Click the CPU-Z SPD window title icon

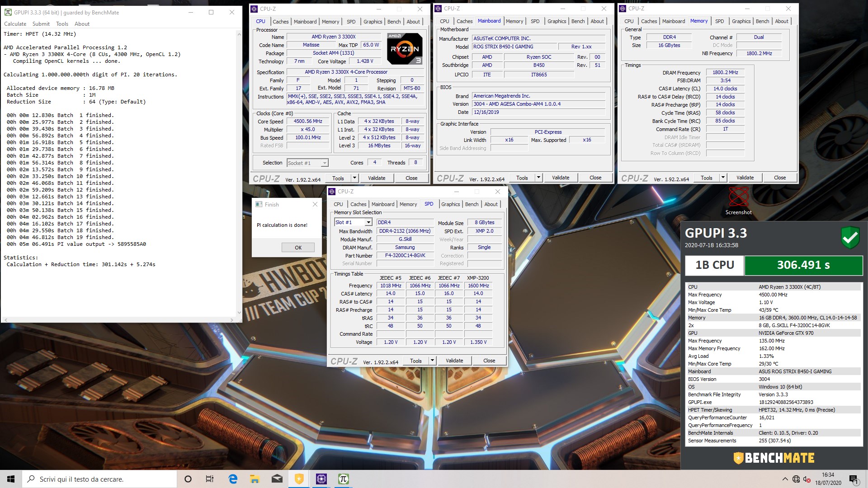click(x=332, y=191)
